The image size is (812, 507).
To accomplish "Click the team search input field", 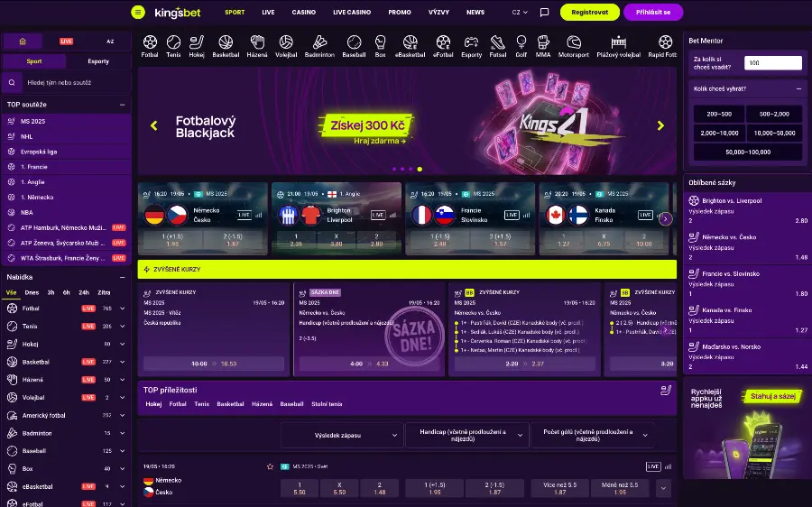I will pos(76,82).
